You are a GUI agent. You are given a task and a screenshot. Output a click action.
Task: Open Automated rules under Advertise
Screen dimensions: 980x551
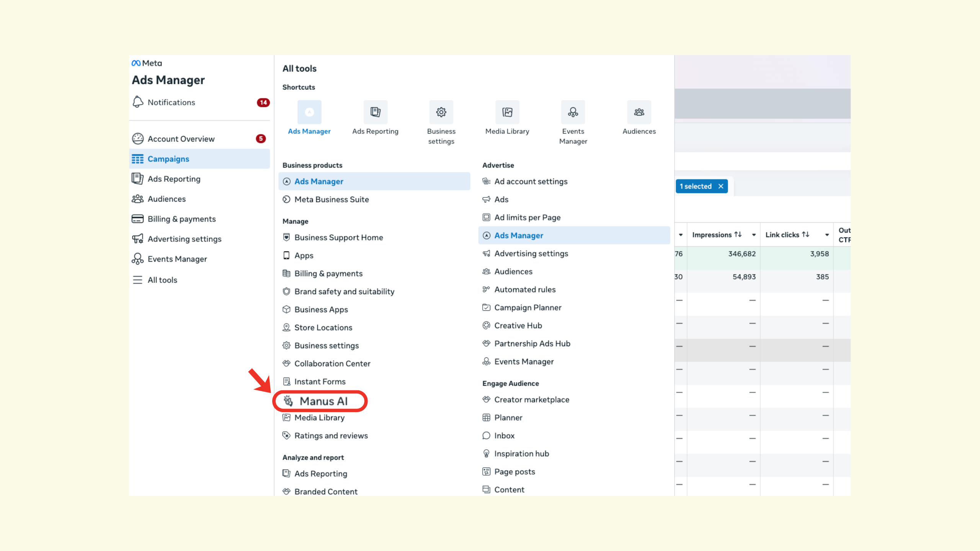tap(525, 290)
